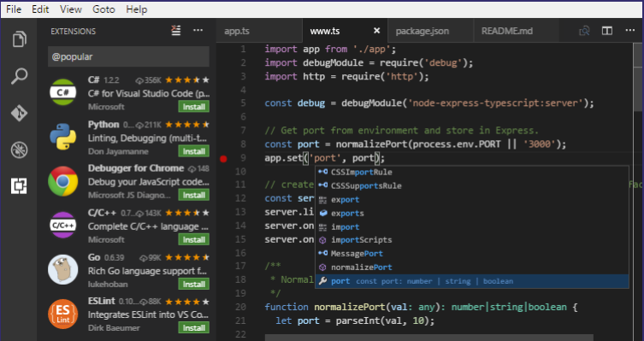Install the Python extension
This screenshot has width=644, height=341.
(194, 151)
